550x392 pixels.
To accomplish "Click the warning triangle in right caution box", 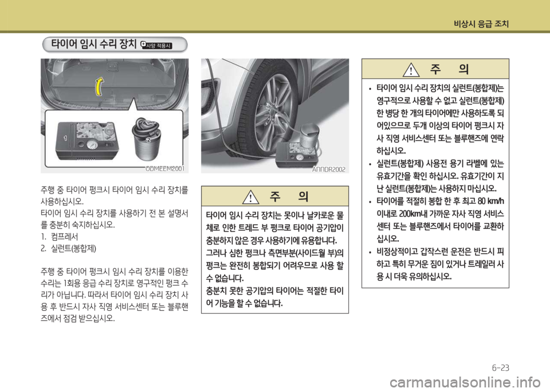I will (411, 69).
